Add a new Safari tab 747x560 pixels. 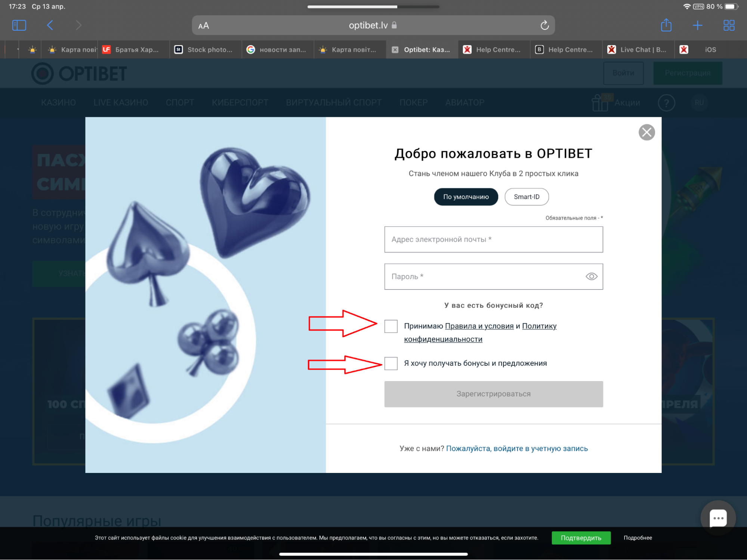pos(697,25)
